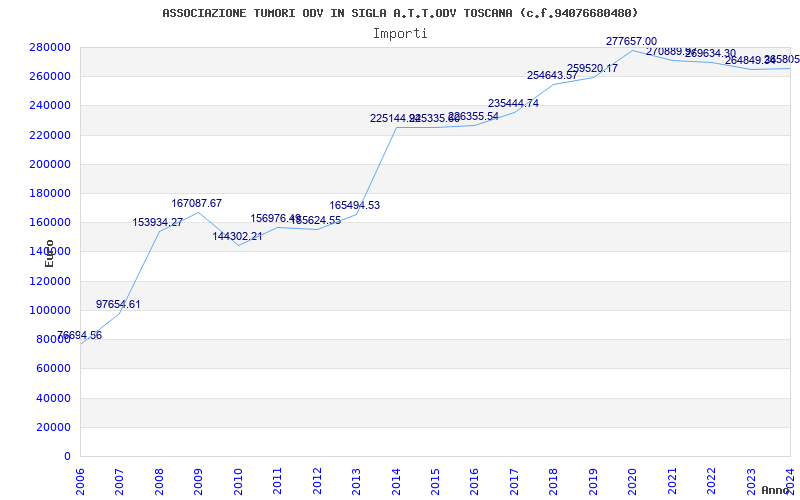Click data label 167087.67
Viewport: 800px width, 500px height.
coord(196,203)
